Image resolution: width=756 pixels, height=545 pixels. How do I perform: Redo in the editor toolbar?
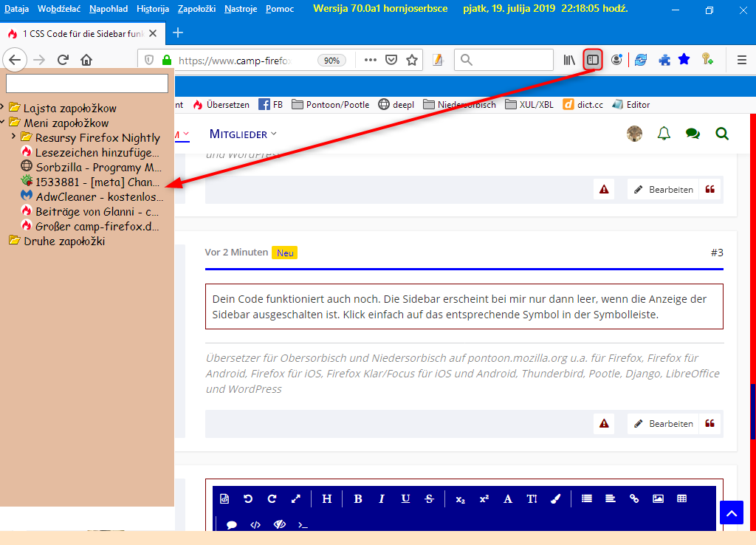click(272, 498)
